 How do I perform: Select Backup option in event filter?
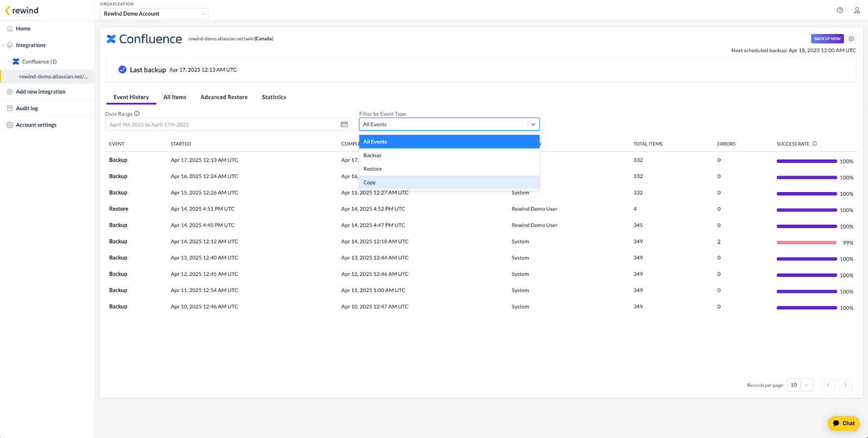tap(449, 155)
